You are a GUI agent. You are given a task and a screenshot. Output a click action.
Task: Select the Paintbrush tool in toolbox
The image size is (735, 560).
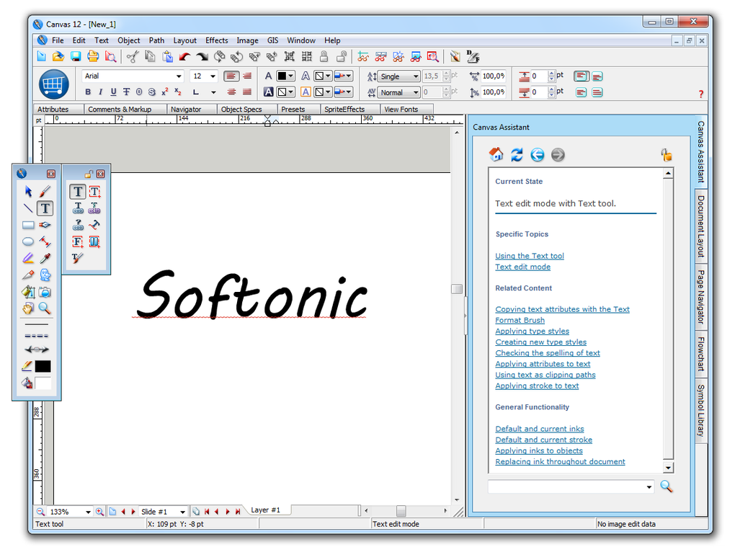45,192
